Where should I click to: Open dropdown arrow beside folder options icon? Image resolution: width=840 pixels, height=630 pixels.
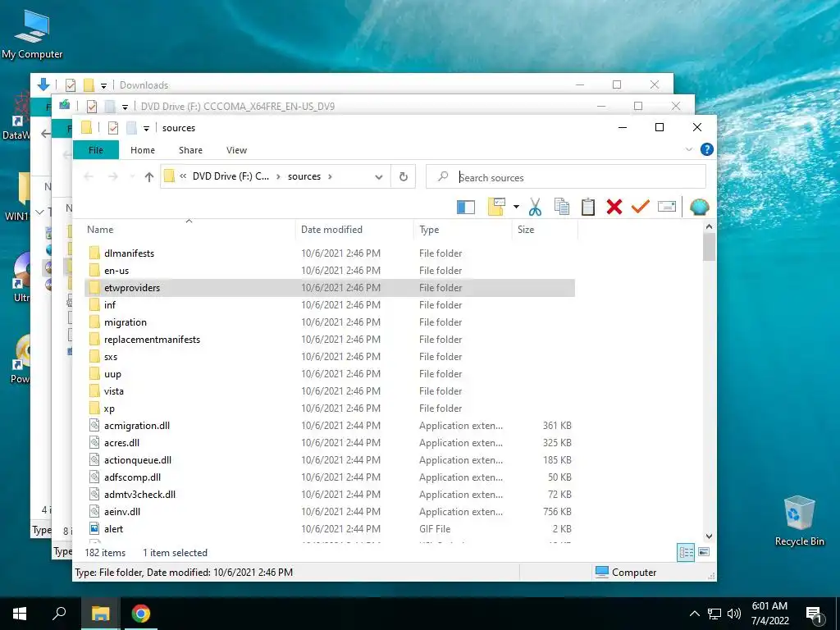click(516, 207)
